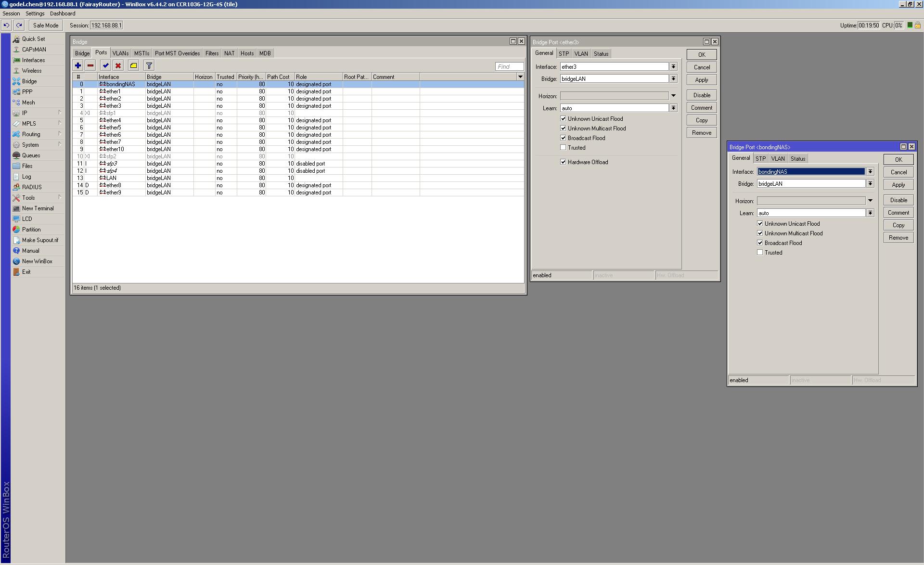
Task: Uncheck Broadcast Flood in ether3 dialog
Action: [x=563, y=138]
